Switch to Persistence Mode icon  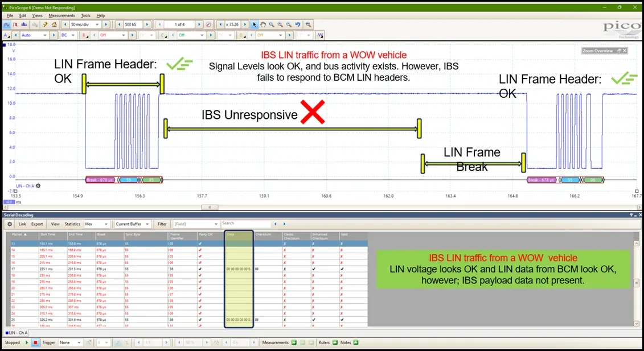15,24
